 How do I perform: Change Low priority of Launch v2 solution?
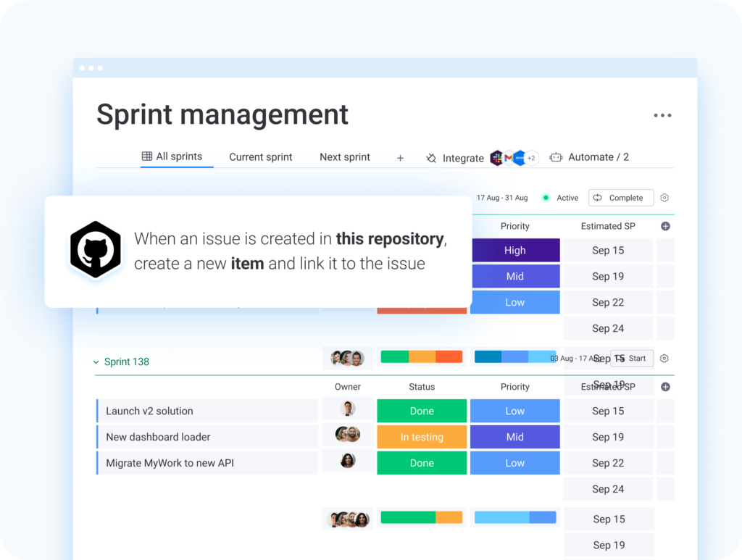point(515,411)
